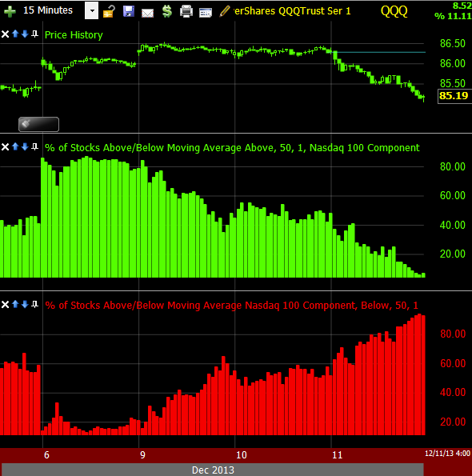Click the yellow 85.19 current price tag
The width and height of the screenshot is (472, 476).
click(x=454, y=96)
